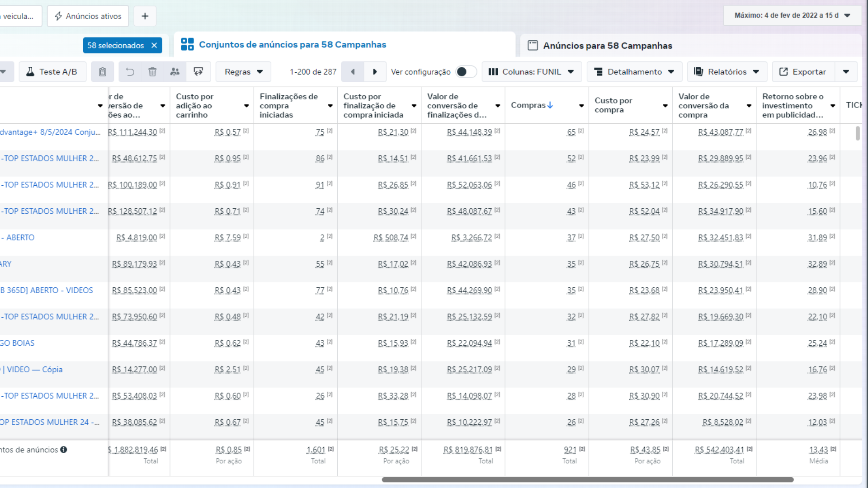Sort by Custo por finalização de compra iniciada header

373,106
